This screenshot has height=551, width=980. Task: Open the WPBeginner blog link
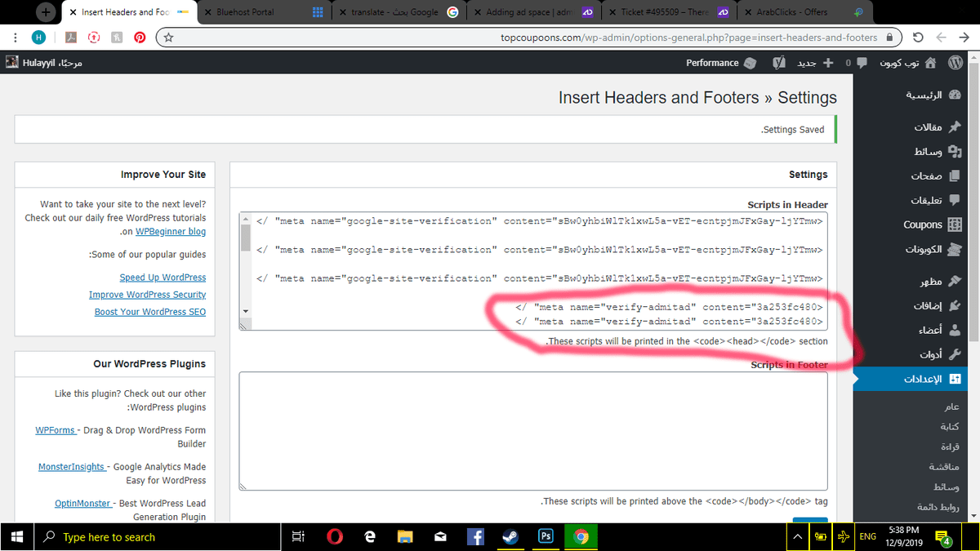(171, 232)
